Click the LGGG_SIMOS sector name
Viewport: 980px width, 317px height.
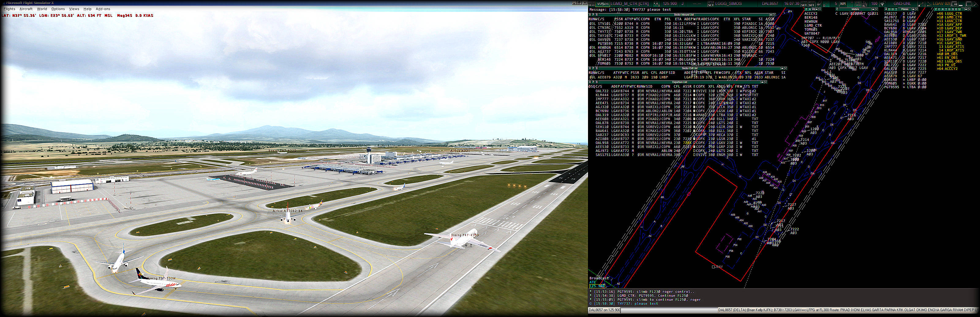click(x=729, y=3)
